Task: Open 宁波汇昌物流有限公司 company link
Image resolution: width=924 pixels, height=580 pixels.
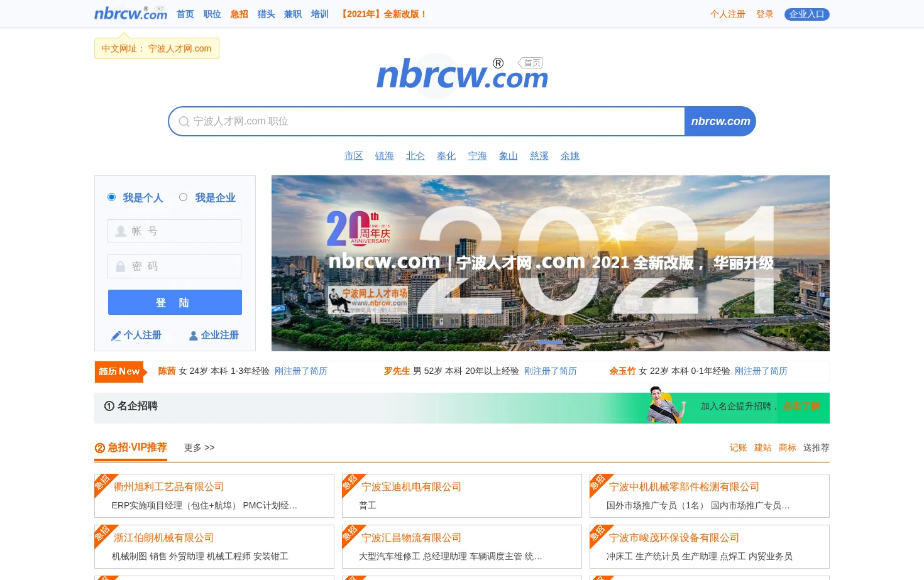Action: coord(411,538)
